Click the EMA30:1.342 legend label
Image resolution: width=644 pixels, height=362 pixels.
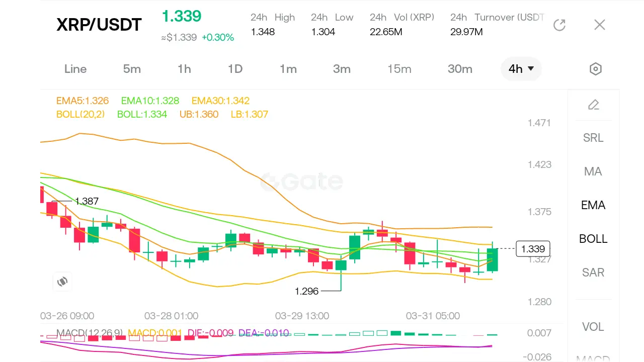(x=220, y=101)
